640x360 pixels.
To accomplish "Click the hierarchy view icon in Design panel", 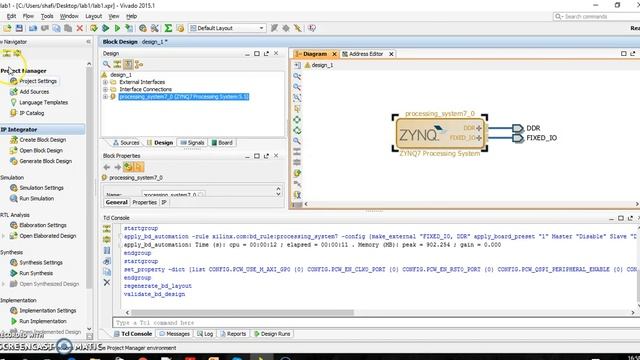I will 139,64.
